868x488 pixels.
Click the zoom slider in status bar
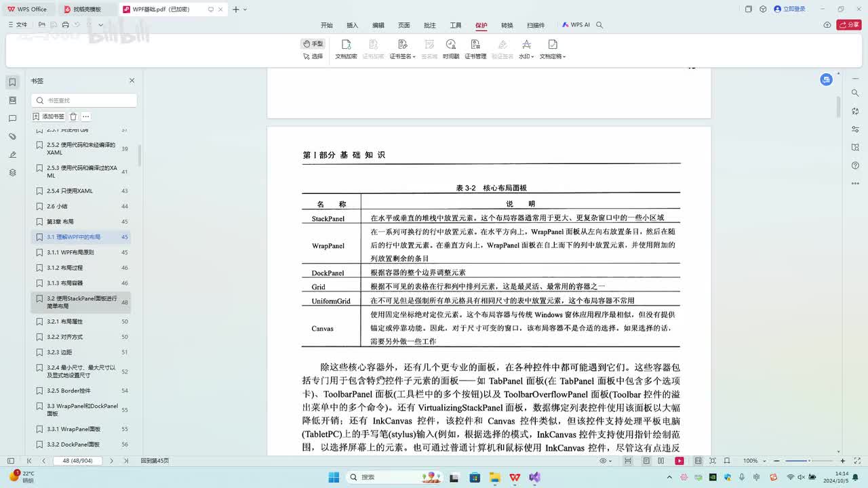(x=809, y=461)
